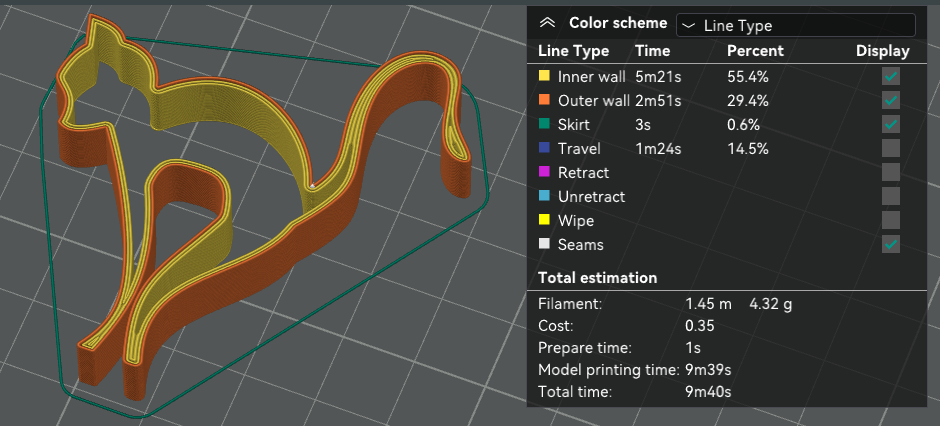
Task: Click the Time column header
Action: pyautogui.click(x=652, y=51)
